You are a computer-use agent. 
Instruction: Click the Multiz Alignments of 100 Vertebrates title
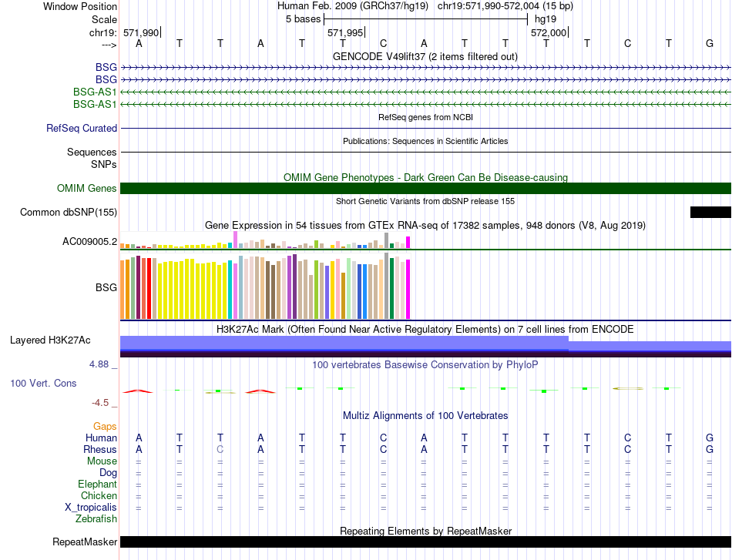pos(425,415)
